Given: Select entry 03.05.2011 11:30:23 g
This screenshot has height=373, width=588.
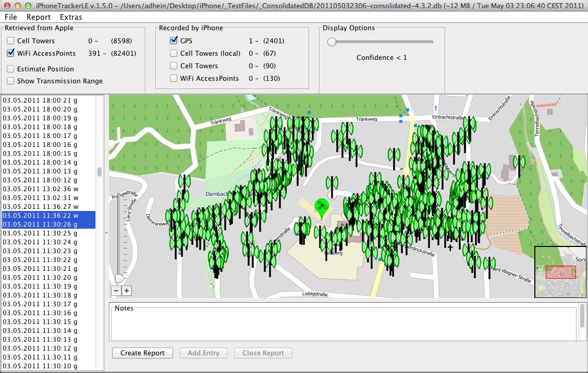Looking at the screenshot, I should 49,251.
